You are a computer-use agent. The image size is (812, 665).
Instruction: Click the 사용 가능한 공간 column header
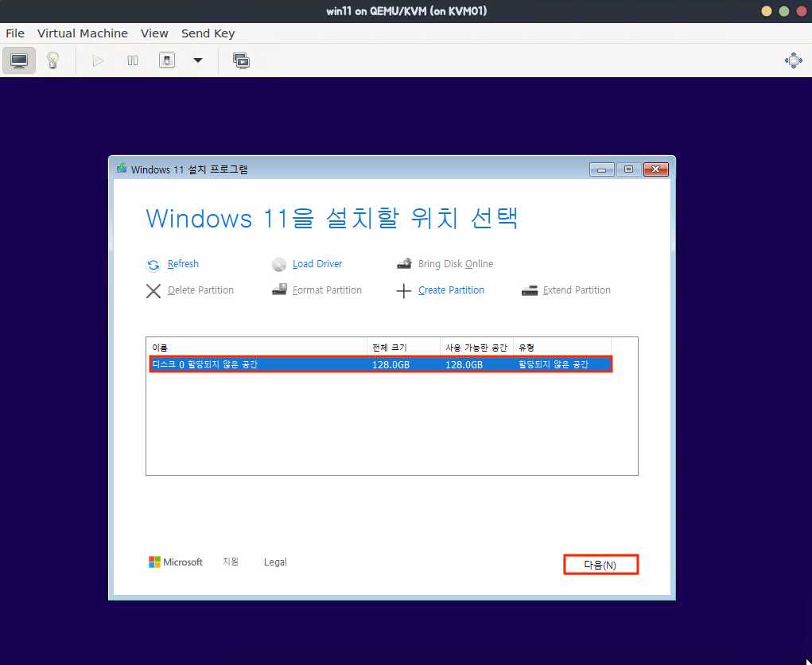pyautogui.click(x=477, y=348)
